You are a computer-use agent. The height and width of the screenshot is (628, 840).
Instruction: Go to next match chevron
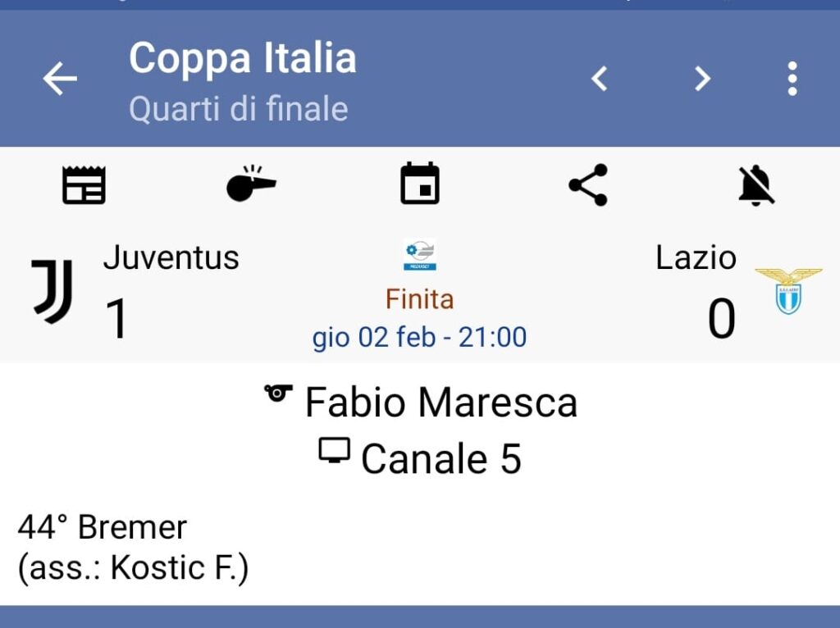(x=702, y=80)
